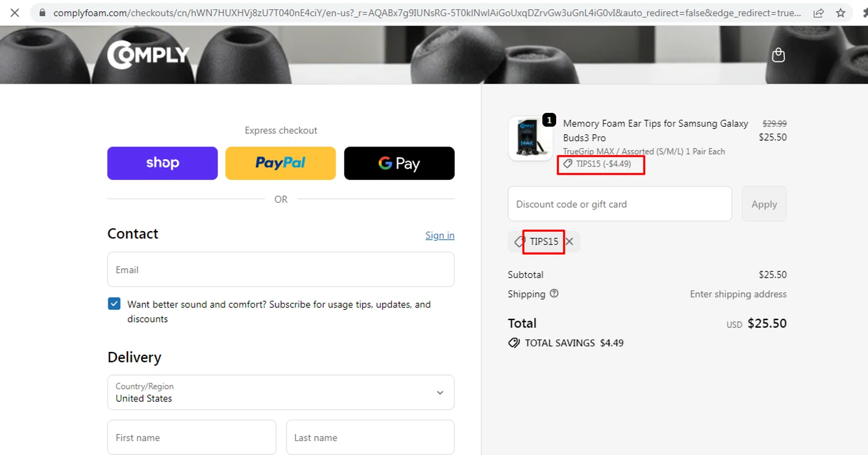The height and width of the screenshot is (455, 868).
Task: Click the Total Savings tag icon
Action: [513, 343]
